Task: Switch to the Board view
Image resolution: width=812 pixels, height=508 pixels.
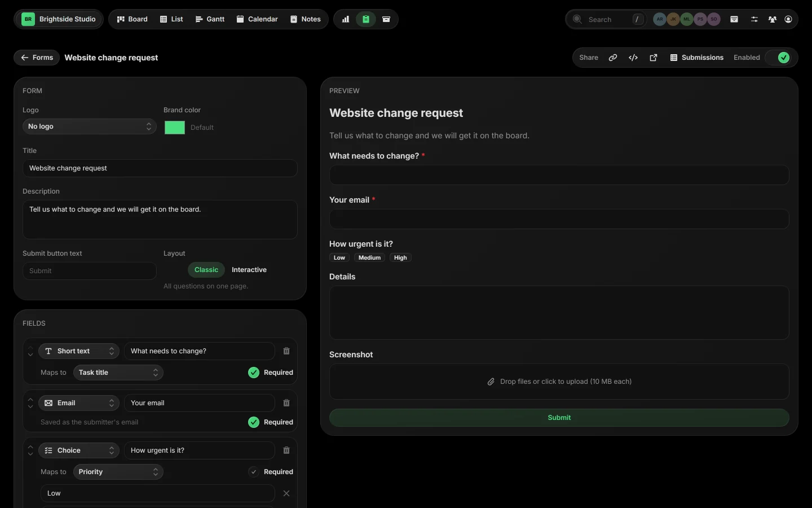Action: (x=132, y=19)
